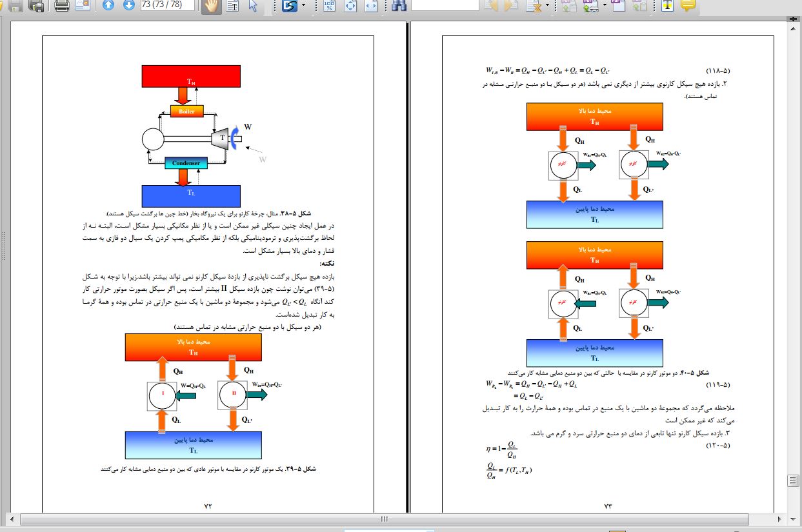
Task: Expand the dropdown next to the hourglass document icon
Action: [x=548, y=6]
